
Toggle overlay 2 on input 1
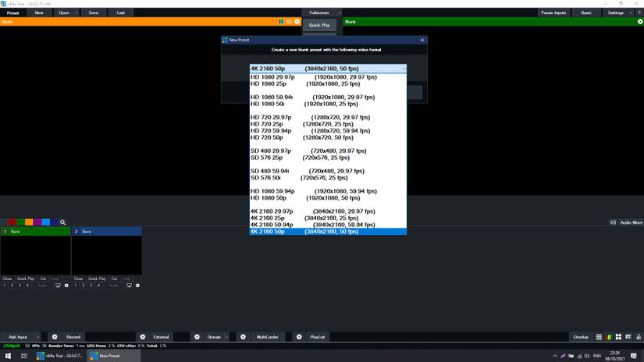coord(12,286)
